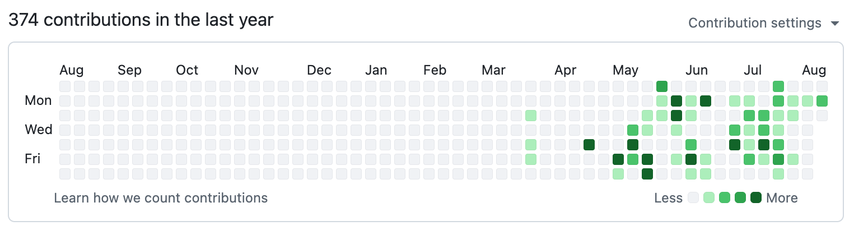Open the Learn how we count contributions link
The image size is (868, 230).
(x=161, y=198)
